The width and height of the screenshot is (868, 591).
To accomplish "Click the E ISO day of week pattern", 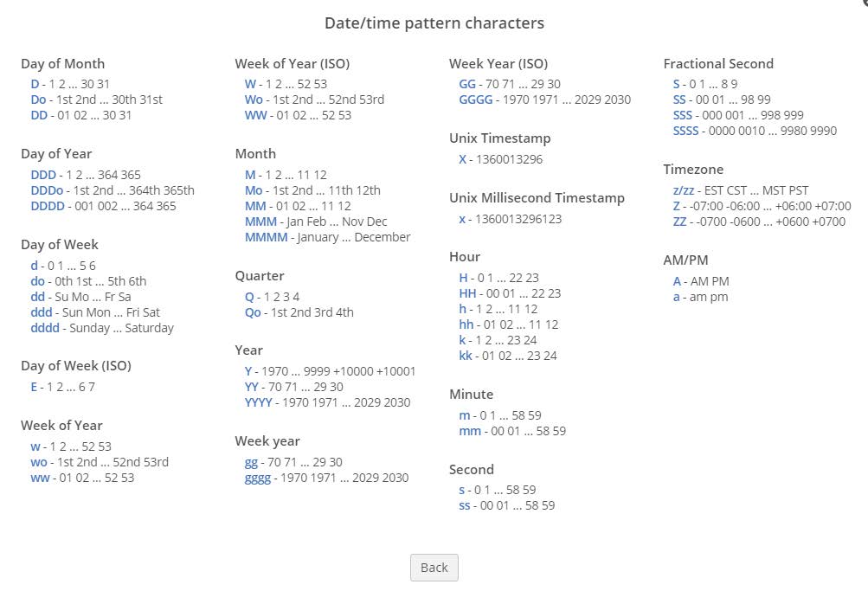I will [34, 387].
